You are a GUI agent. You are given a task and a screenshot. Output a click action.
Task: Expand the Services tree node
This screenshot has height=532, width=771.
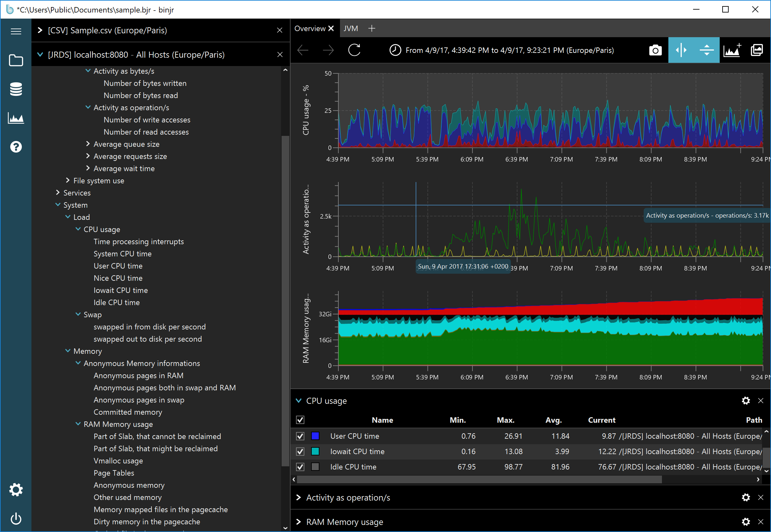coord(58,192)
